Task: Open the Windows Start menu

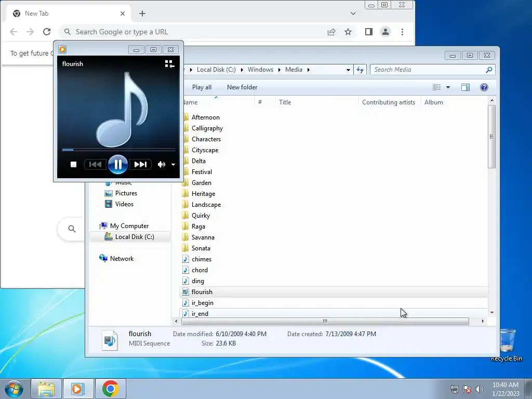Action: tap(14, 389)
